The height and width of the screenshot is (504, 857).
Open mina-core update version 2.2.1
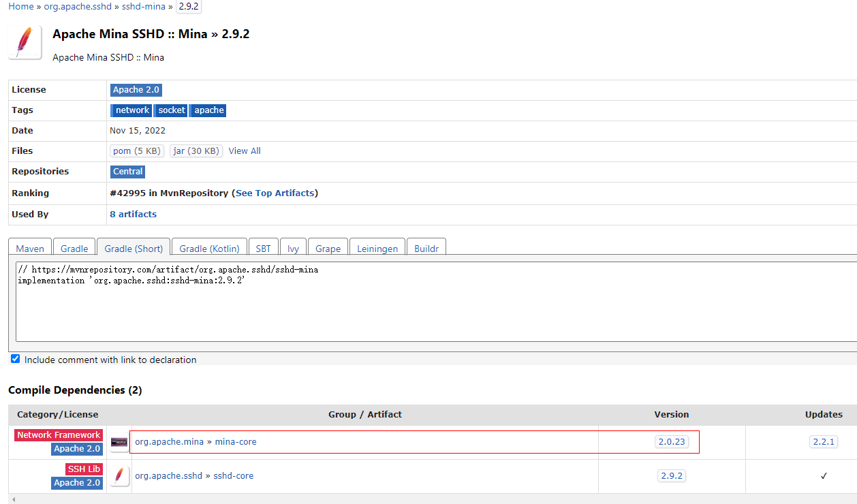[824, 442]
